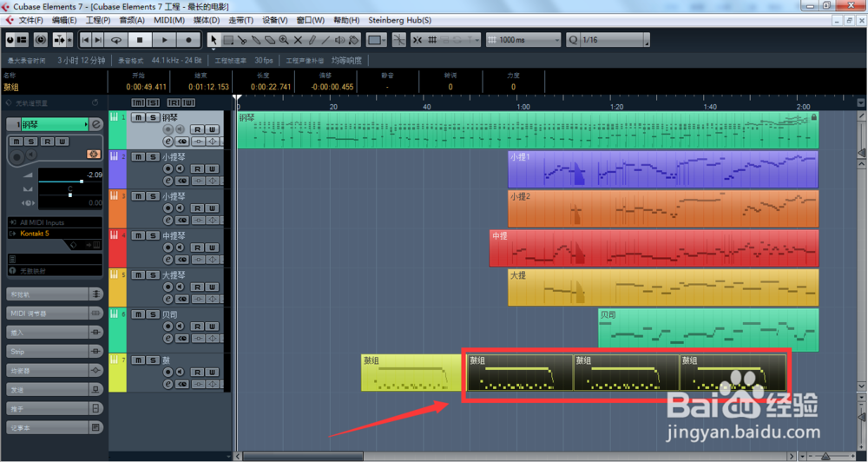Select the Draw pencil tool
868x462 pixels.
312,40
